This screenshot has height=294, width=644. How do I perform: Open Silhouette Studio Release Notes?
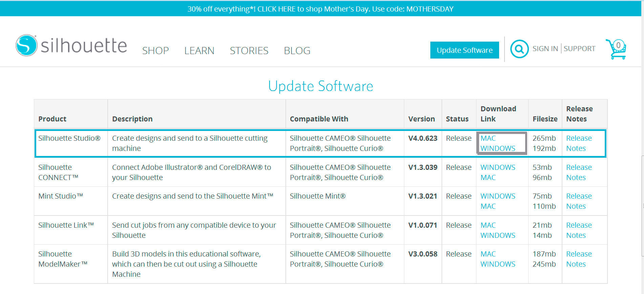point(579,143)
